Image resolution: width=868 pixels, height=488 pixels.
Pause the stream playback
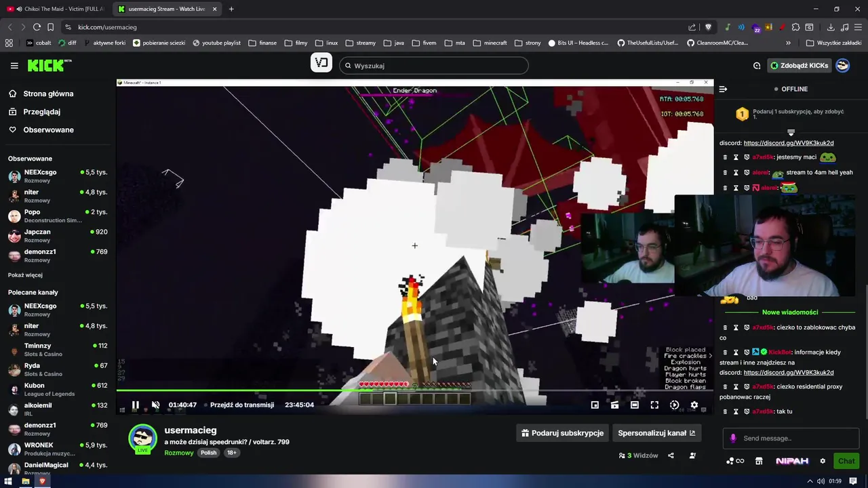click(135, 405)
